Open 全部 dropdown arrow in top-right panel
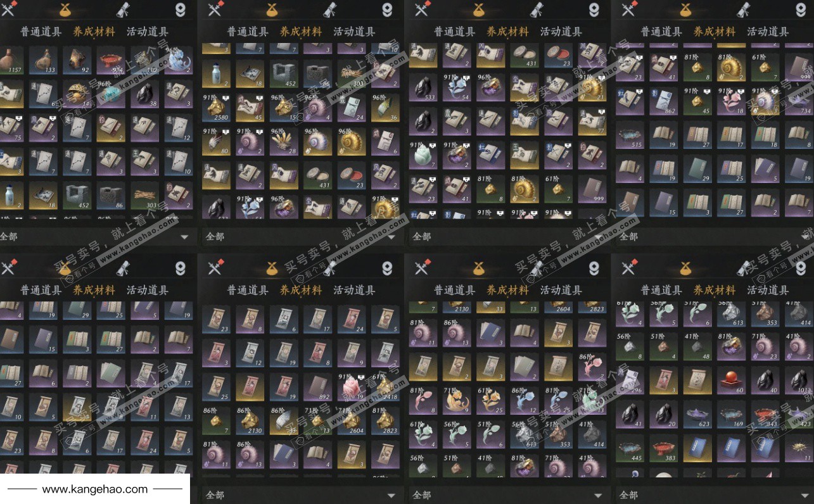Screen dimensions: 814x504 click(808, 237)
